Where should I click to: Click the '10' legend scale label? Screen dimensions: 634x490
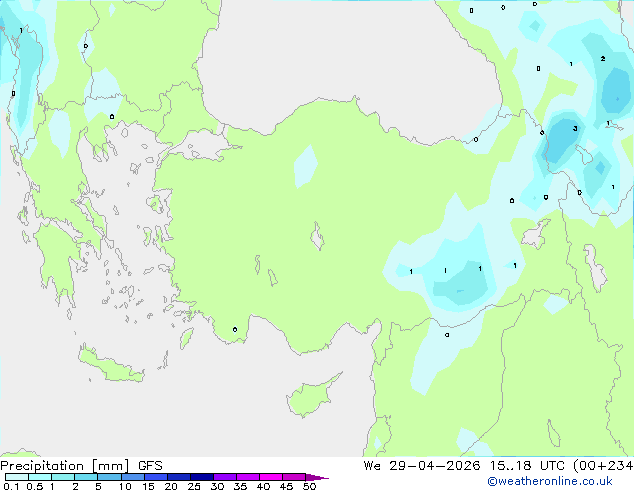125,486
